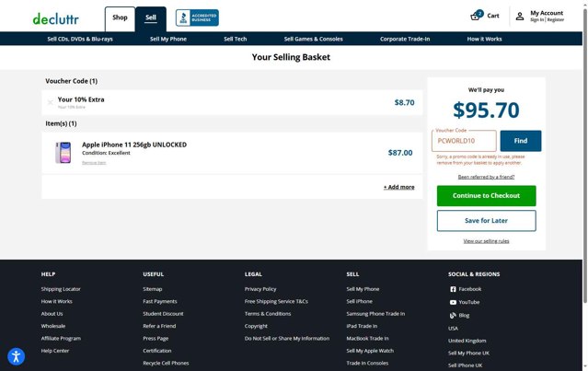Open Trade In Consoles footer link
The width and height of the screenshot is (588, 371).
coord(367,363)
